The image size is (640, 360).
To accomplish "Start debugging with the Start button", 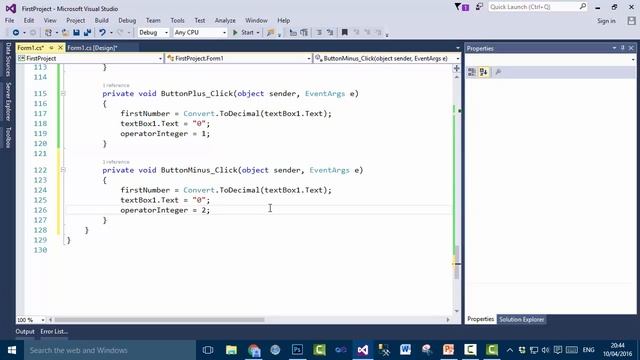I will (x=243, y=33).
